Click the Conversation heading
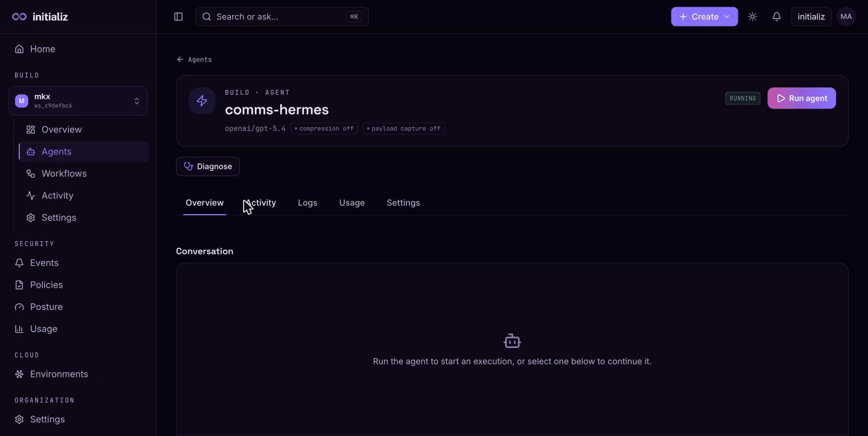 coord(204,251)
